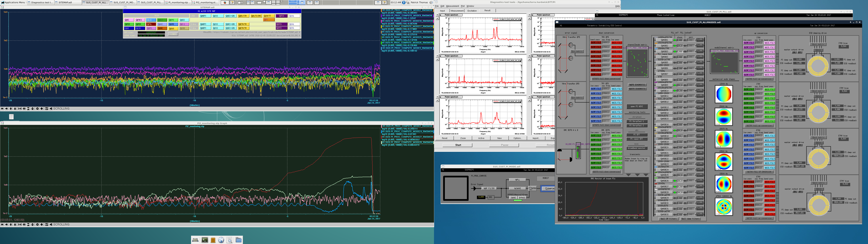Open the web browser globe in dock
The image size is (868, 244).
221,240
